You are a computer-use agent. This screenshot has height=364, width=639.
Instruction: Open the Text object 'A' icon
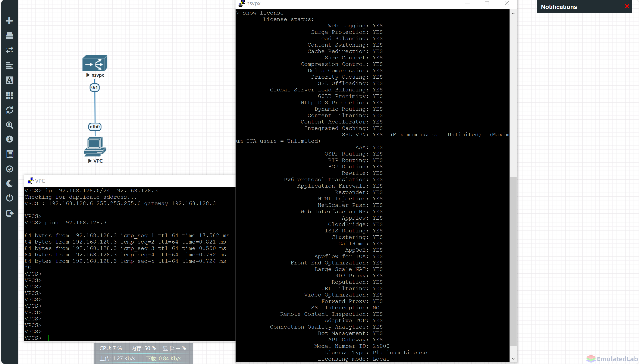click(x=9, y=80)
